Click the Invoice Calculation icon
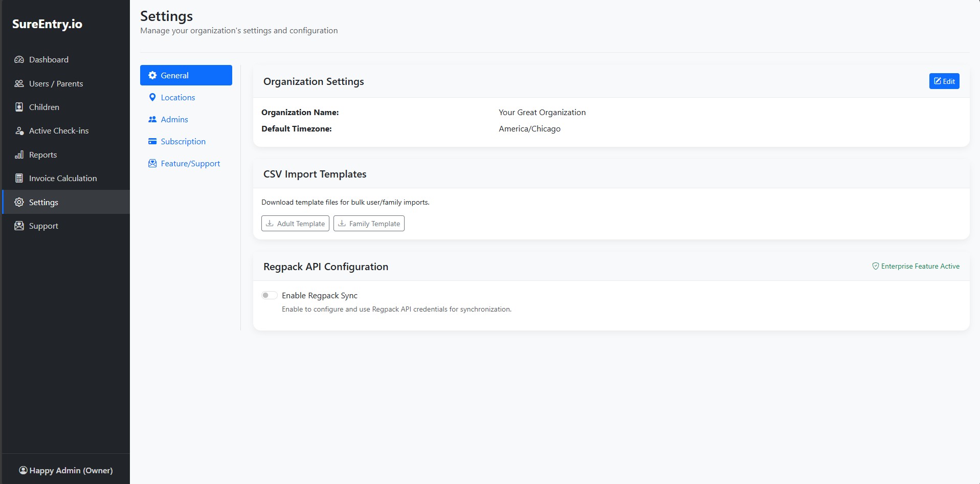Screen dimensions: 980x484 point(19,178)
